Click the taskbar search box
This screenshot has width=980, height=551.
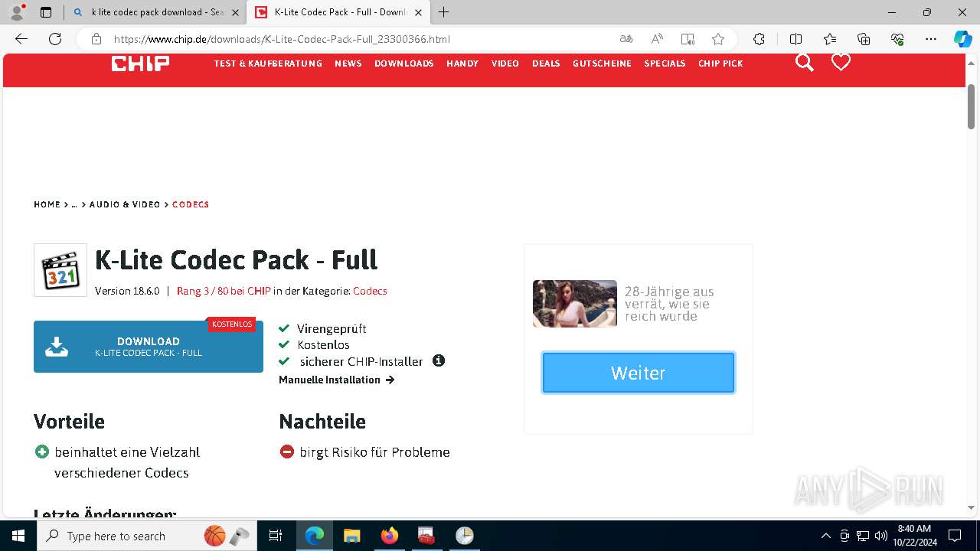tap(147, 536)
